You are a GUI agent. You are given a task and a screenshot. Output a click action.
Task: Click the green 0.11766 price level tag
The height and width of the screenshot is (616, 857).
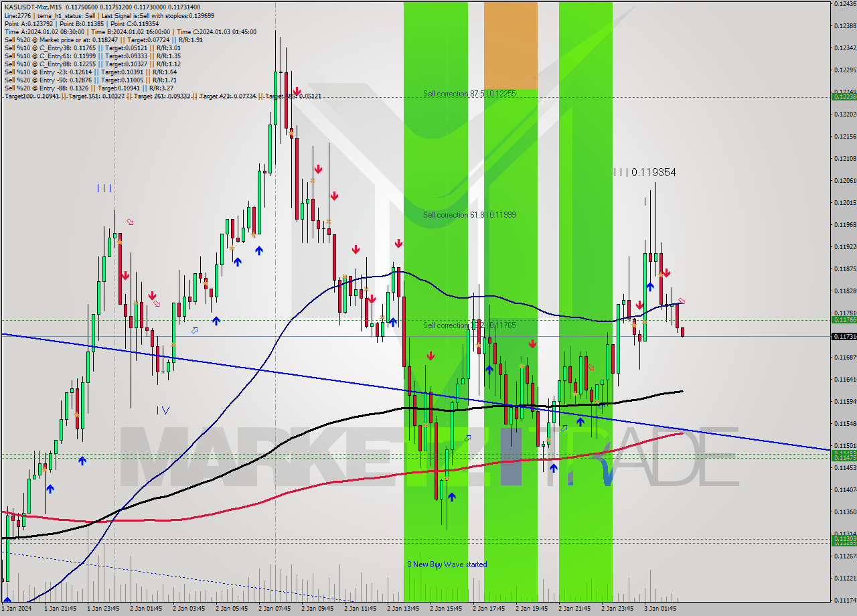point(844,319)
